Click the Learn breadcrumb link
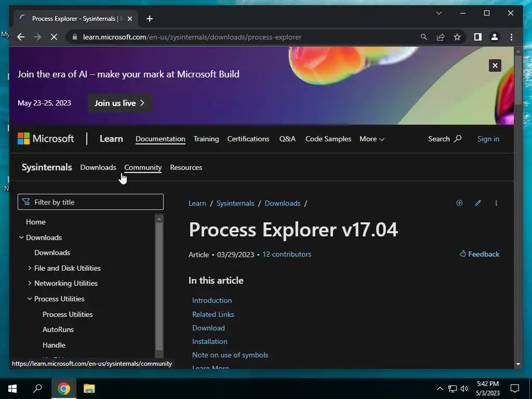532x399 pixels. (x=197, y=203)
